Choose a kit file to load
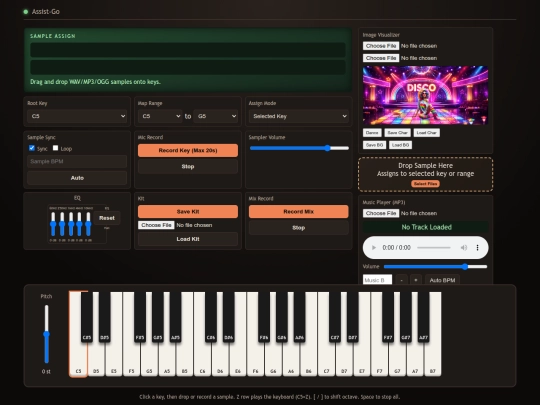540x405 pixels. coord(156,225)
